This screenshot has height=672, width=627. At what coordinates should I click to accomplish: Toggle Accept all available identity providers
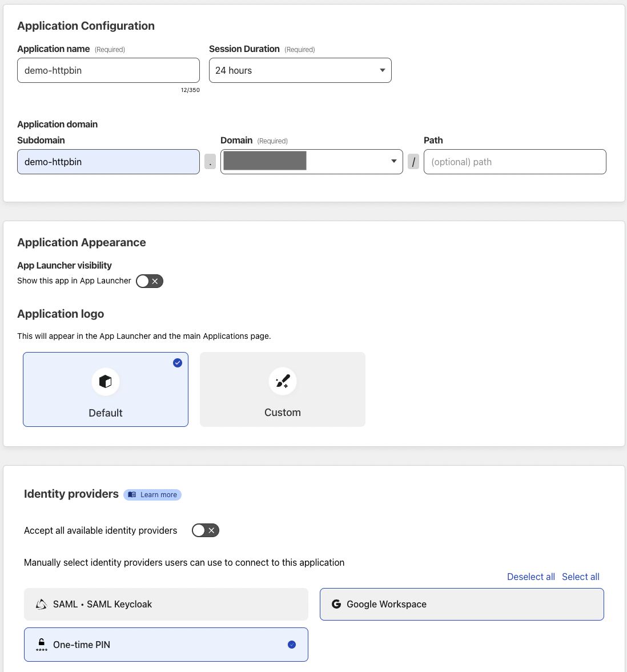click(206, 530)
